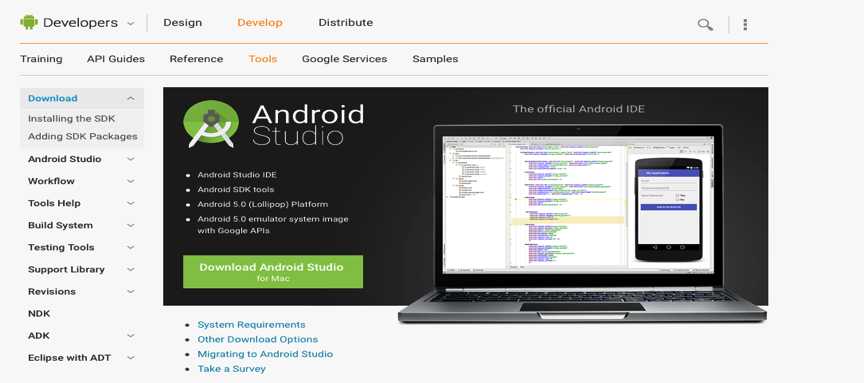Go to the Distribute tab
864x383 pixels.
point(345,23)
